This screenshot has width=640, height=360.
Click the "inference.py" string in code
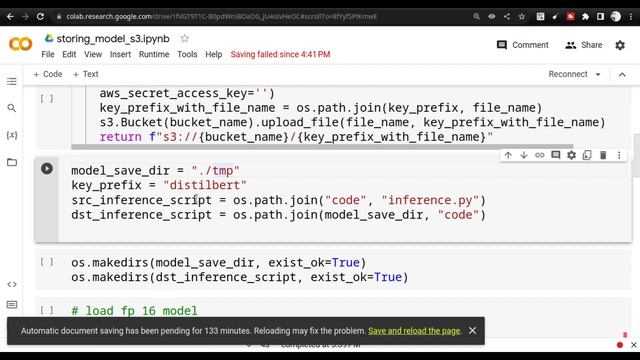(430, 200)
